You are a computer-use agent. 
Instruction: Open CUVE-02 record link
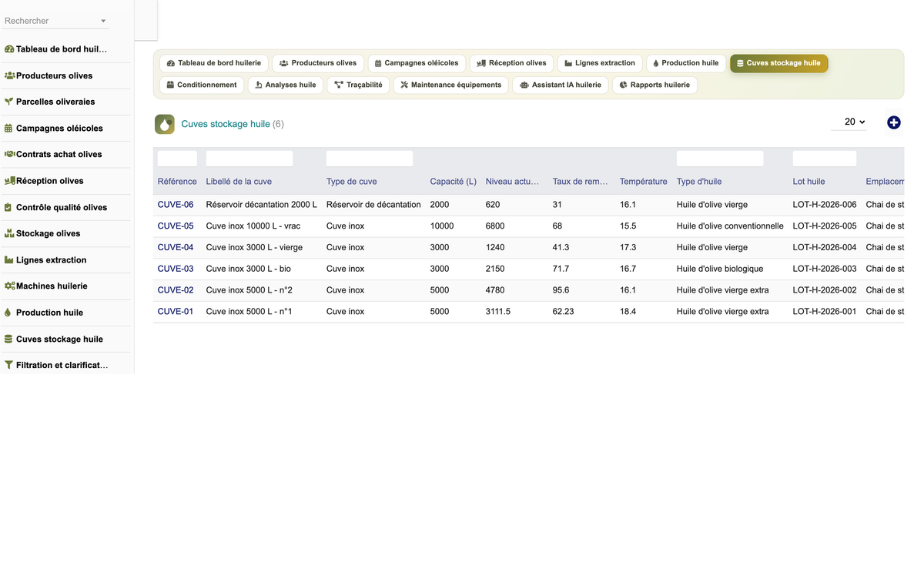[176, 290]
